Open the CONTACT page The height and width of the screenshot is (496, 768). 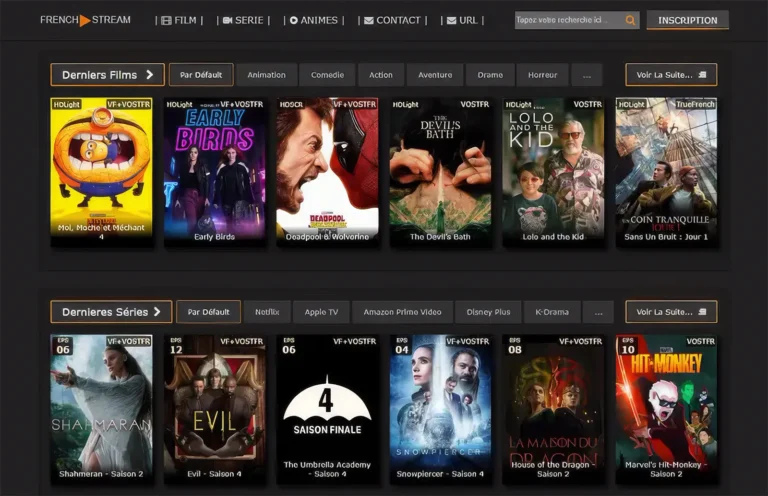pos(393,21)
